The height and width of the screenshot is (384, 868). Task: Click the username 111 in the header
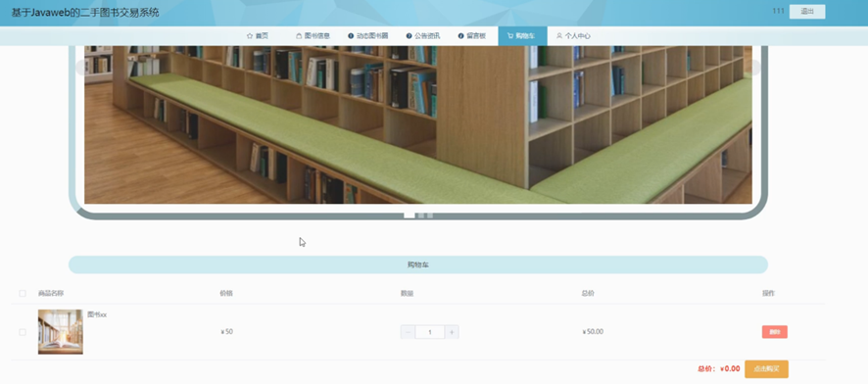(x=778, y=11)
